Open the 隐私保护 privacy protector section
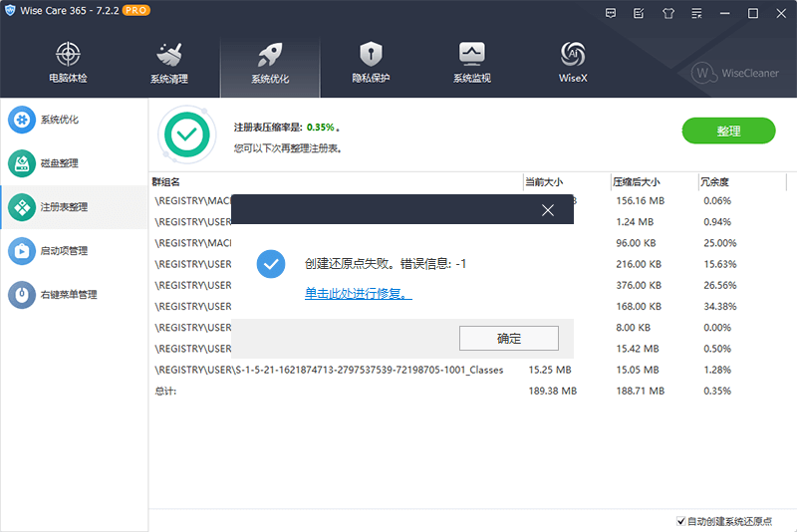 tap(371, 63)
